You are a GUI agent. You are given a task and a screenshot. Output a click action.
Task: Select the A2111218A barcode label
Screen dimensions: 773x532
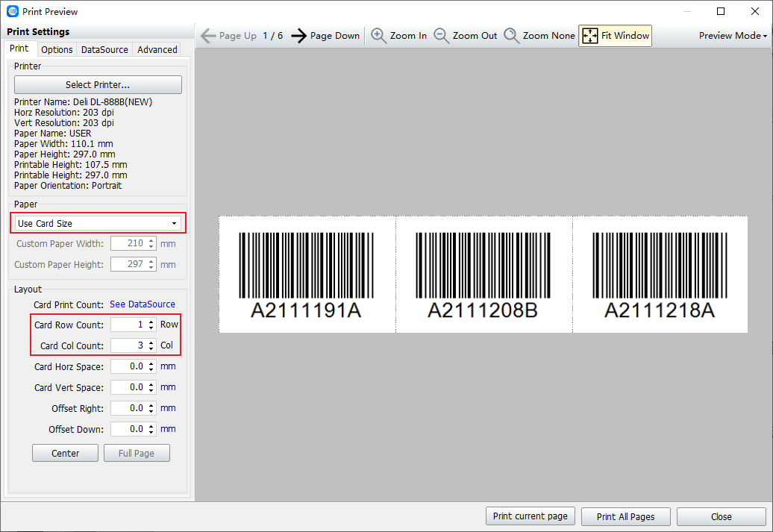click(660, 275)
